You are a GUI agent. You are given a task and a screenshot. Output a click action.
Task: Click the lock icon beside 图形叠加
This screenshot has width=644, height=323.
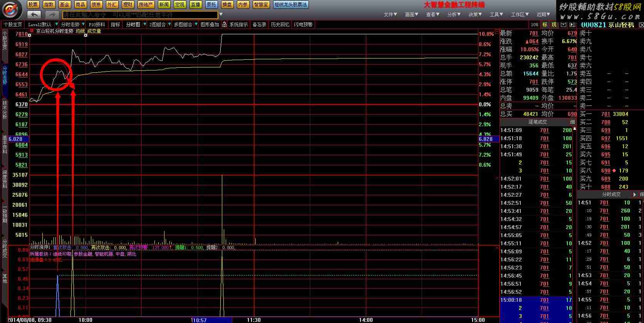tap(224, 24)
